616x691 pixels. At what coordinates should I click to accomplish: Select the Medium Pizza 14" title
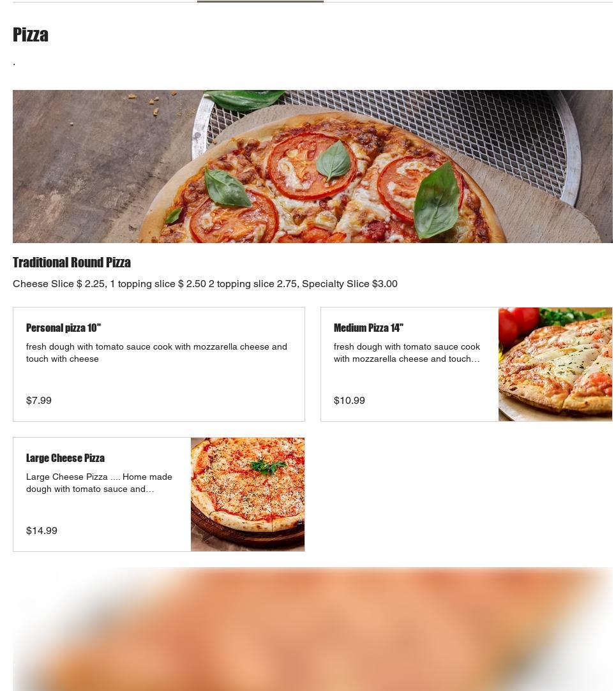pos(368,328)
